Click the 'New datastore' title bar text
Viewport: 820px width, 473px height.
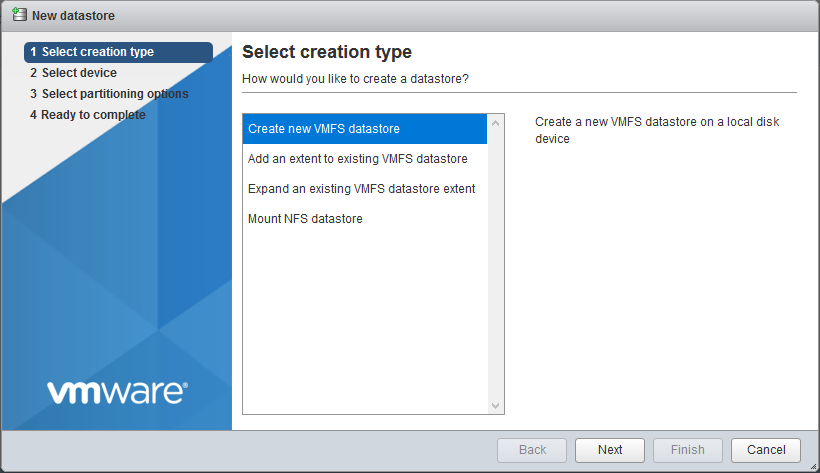coord(73,16)
